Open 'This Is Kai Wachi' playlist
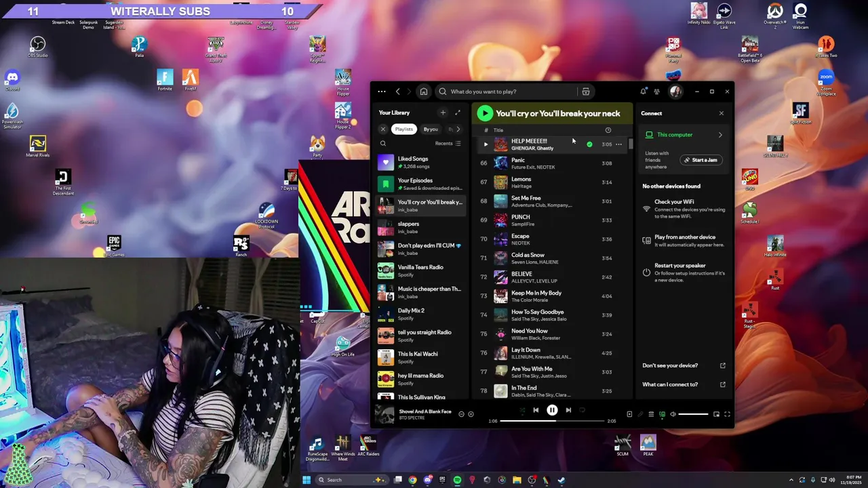The width and height of the screenshot is (868, 488). 420,358
